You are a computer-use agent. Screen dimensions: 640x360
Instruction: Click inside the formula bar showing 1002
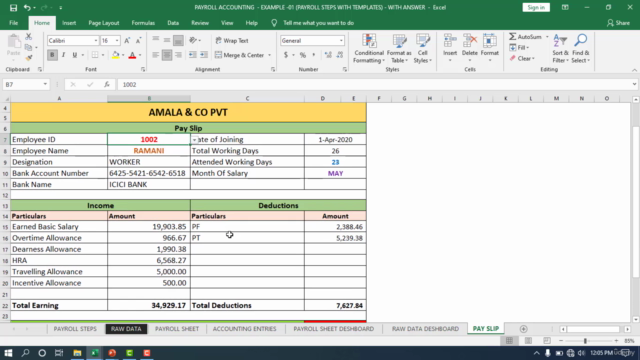click(x=373, y=84)
